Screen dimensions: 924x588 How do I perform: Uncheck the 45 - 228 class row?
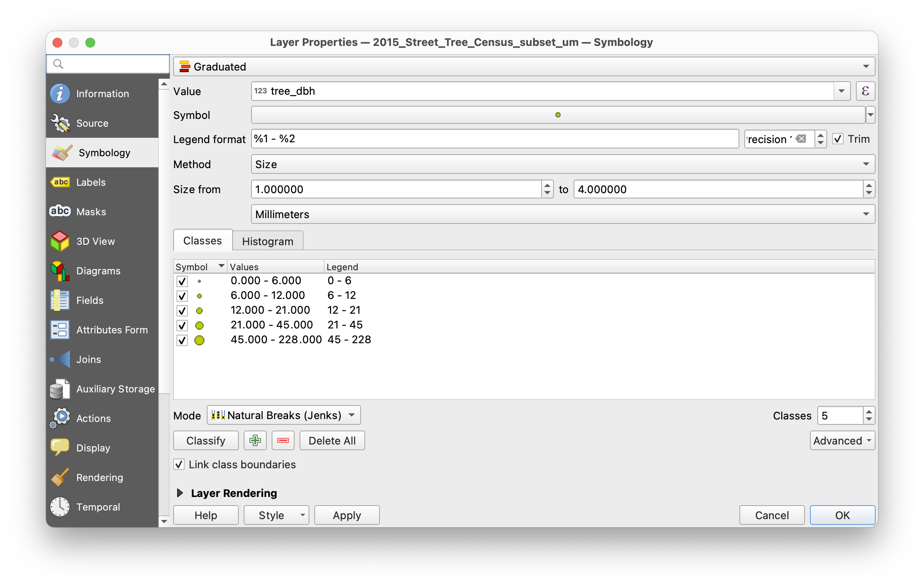point(182,340)
